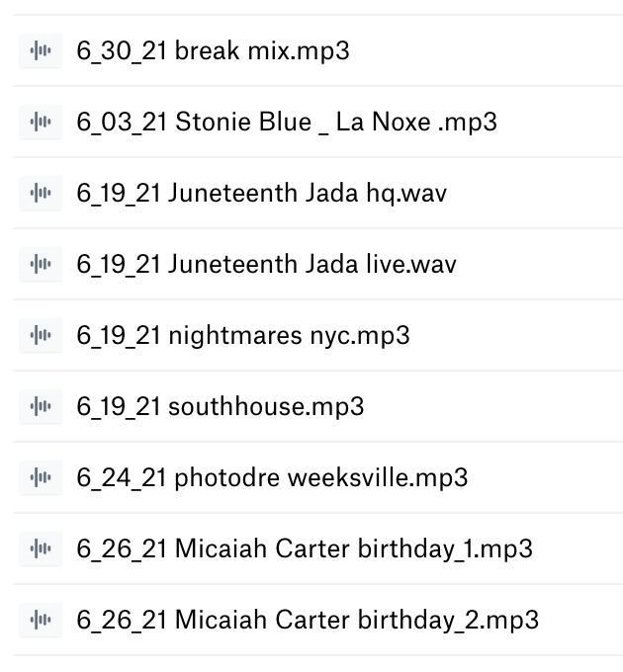623x672 pixels.
Task: Click blank row space after southhouse.mp3 name
Action: [493, 407]
